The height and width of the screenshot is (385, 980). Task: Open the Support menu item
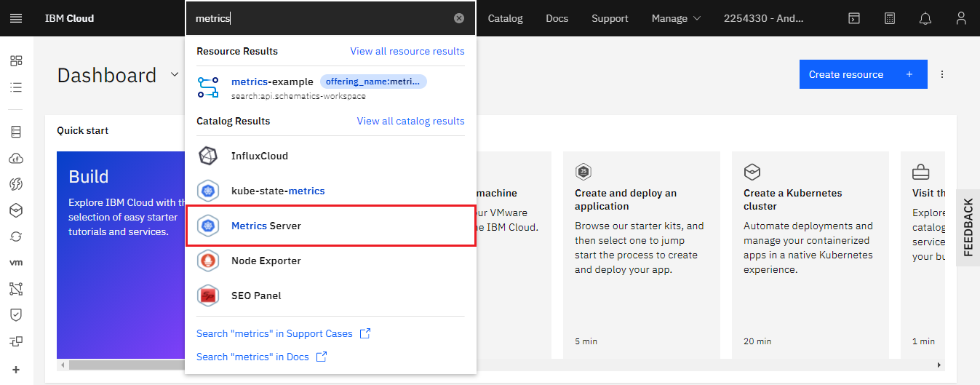[x=610, y=18]
